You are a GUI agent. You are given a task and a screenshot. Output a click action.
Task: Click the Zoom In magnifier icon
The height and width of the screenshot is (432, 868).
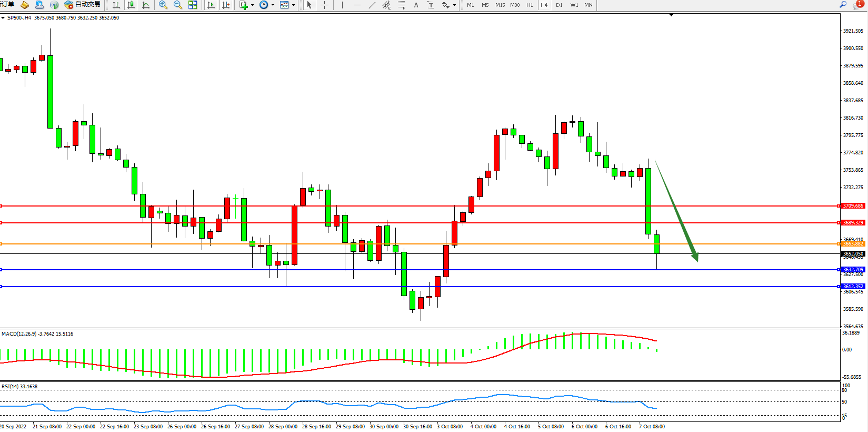pyautogui.click(x=163, y=5)
